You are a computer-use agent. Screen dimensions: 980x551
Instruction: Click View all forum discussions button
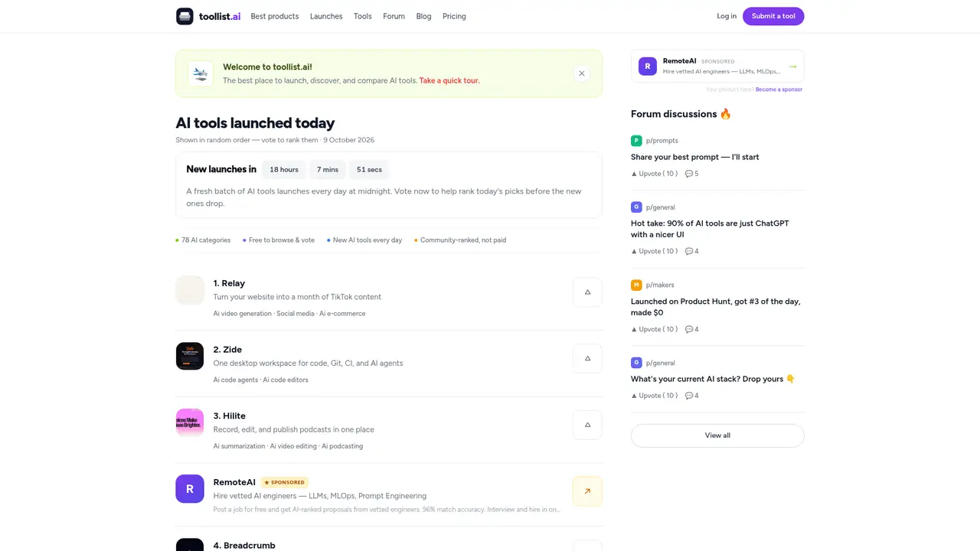[717, 435]
